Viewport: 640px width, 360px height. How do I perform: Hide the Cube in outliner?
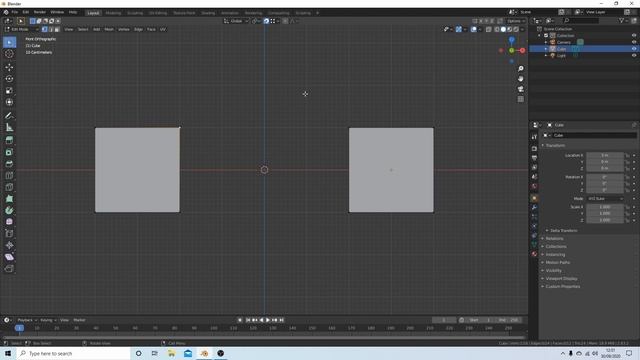[634, 49]
